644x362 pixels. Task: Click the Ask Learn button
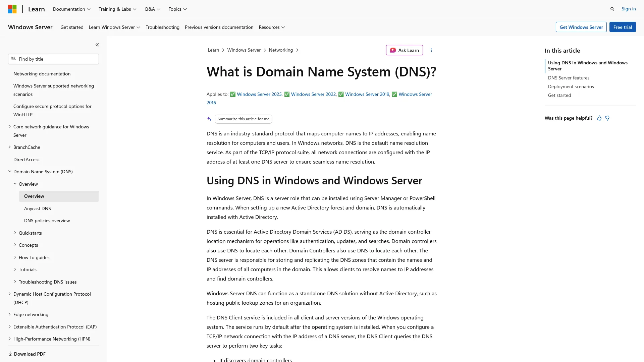[405, 50]
